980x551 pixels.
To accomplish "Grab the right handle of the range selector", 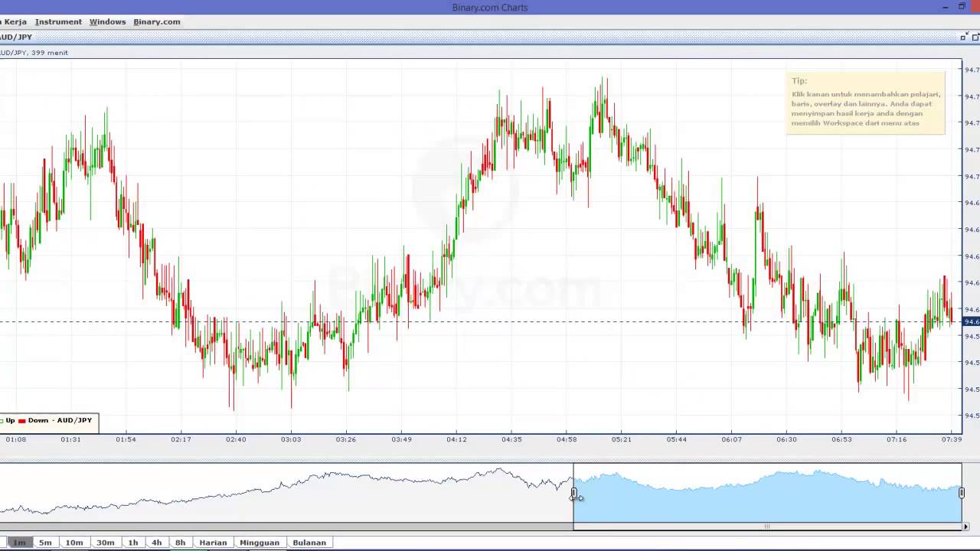I will (962, 494).
